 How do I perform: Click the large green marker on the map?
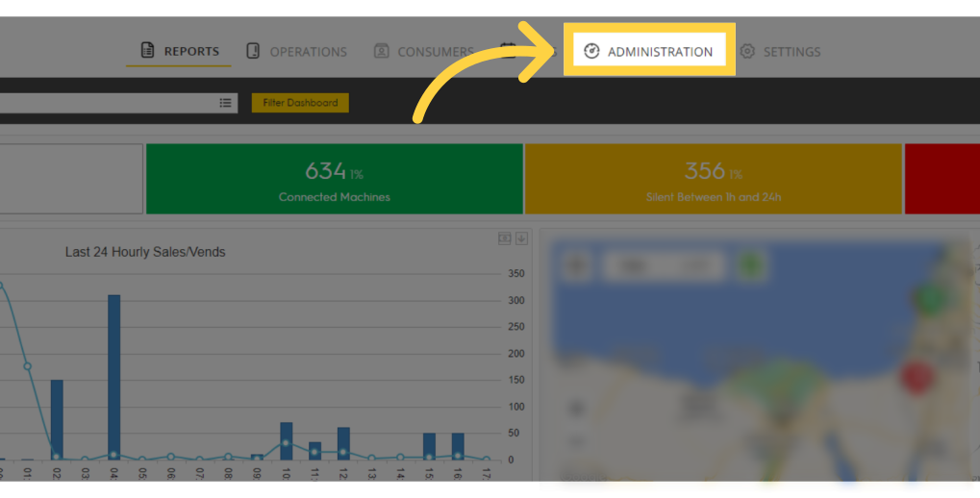point(930,299)
